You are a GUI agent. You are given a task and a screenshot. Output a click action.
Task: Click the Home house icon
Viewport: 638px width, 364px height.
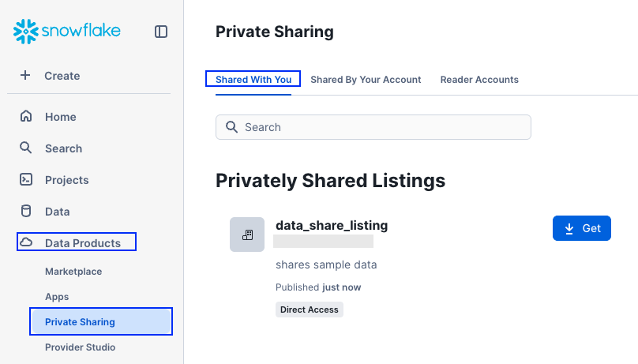point(26,116)
